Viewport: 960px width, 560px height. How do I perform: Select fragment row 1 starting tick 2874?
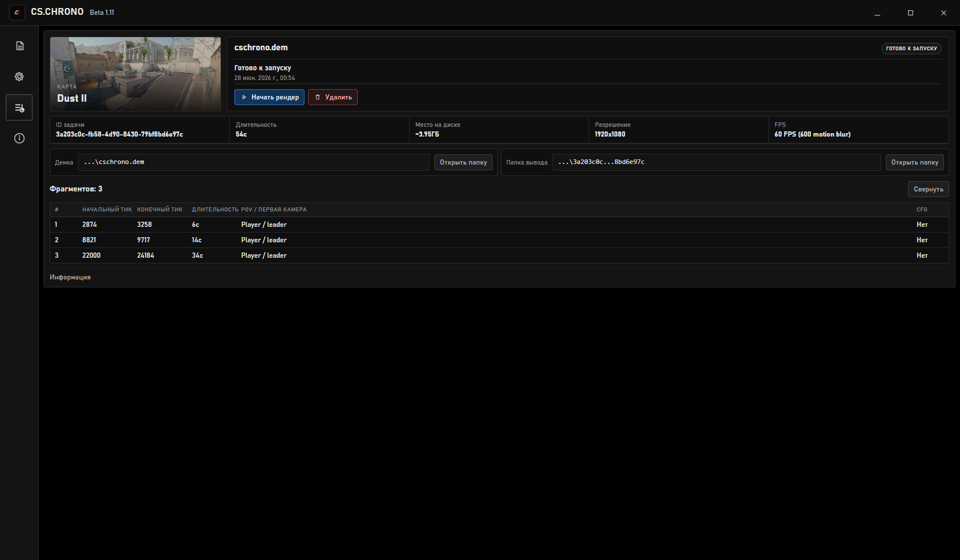click(499, 225)
